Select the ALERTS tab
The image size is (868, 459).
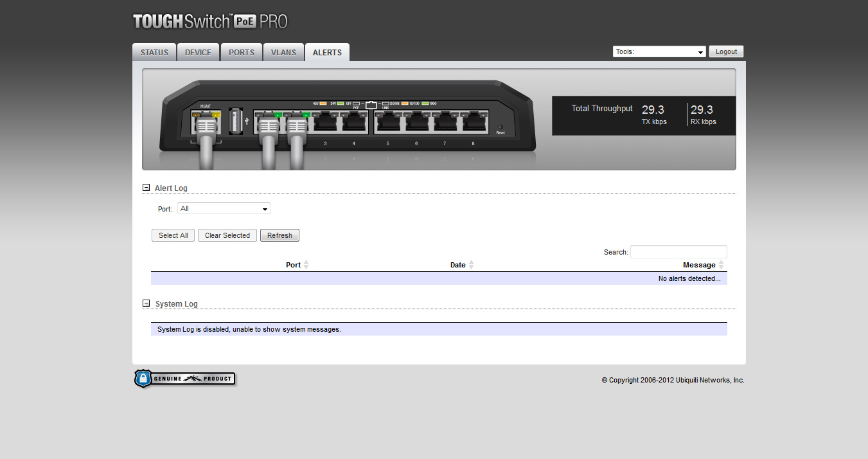click(327, 53)
